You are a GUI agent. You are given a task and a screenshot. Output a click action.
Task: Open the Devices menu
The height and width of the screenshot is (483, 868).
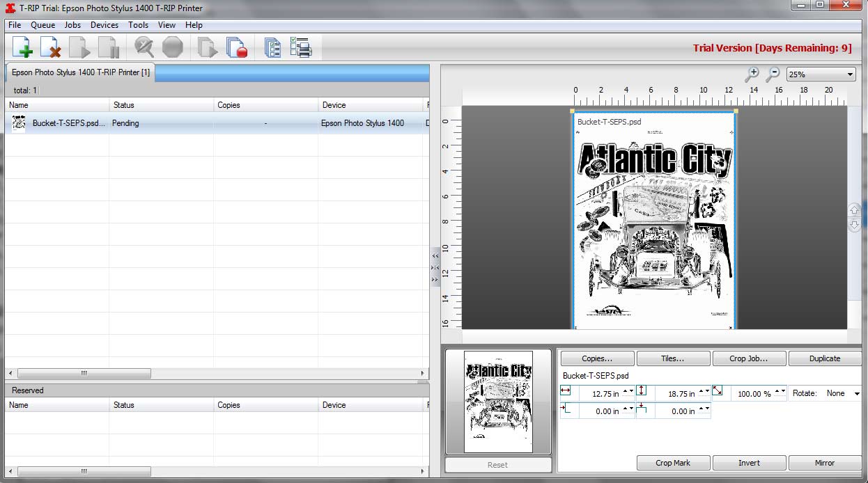pyautogui.click(x=104, y=25)
